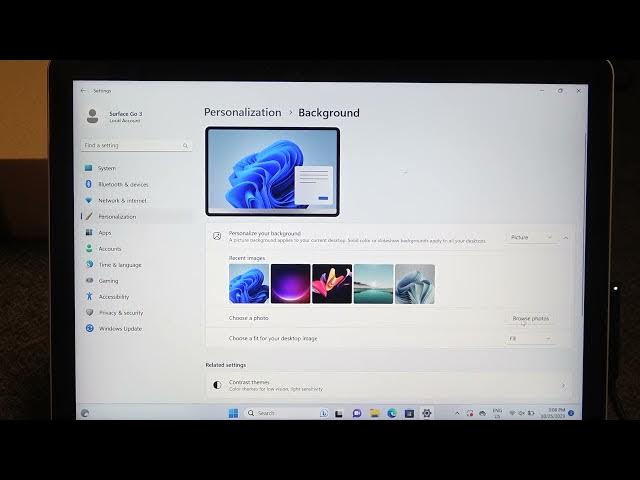Click the taskbar clock showing 3:08 PM
The image size is (640, 480).
point(553,413)
